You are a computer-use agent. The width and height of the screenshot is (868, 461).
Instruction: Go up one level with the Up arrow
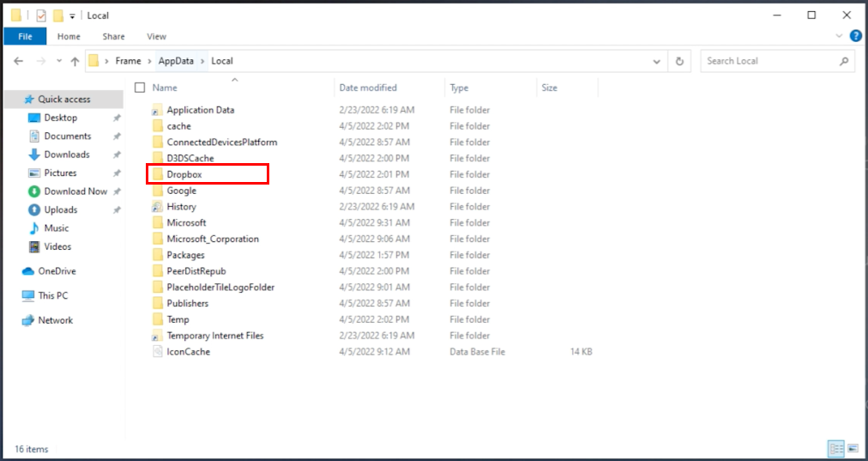pyautogui.click(x=75, y=61)
